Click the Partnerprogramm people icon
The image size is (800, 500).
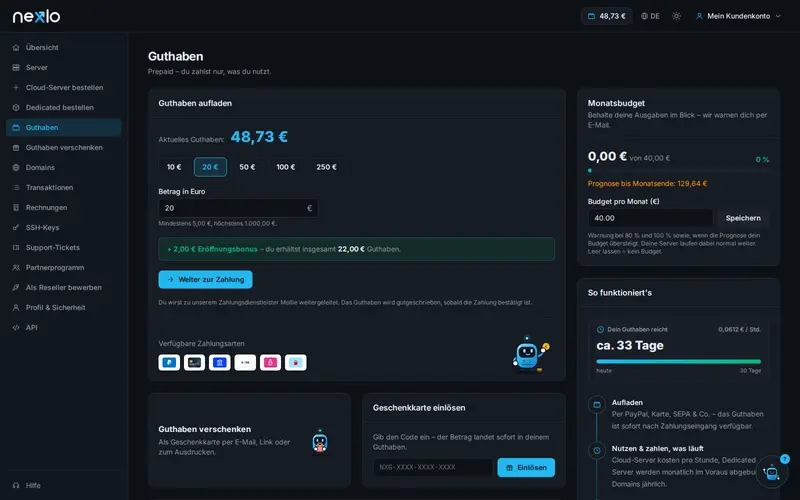[x=16, y=267]
